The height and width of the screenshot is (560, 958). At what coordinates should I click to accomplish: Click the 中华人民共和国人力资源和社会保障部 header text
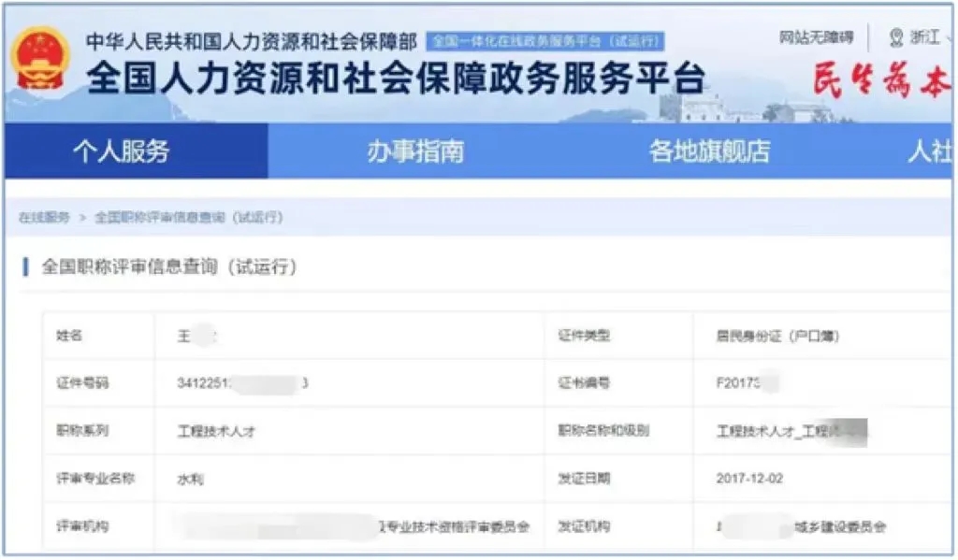click(251, 41)
